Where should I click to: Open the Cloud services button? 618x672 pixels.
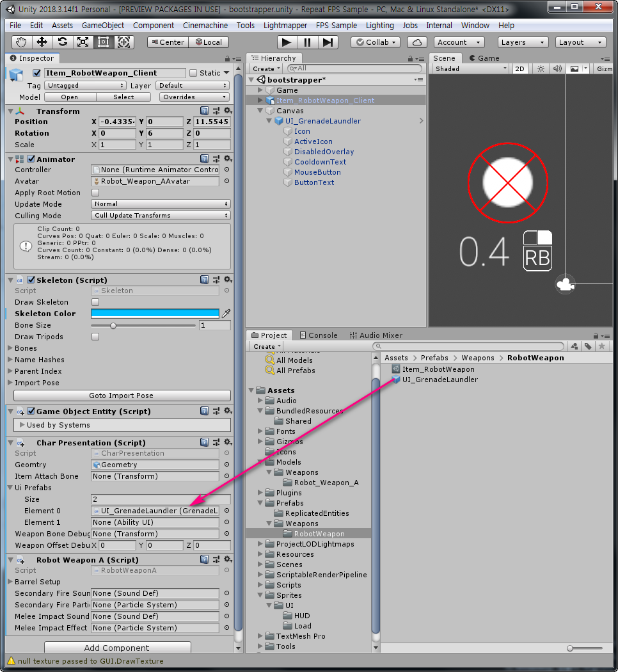416,42
